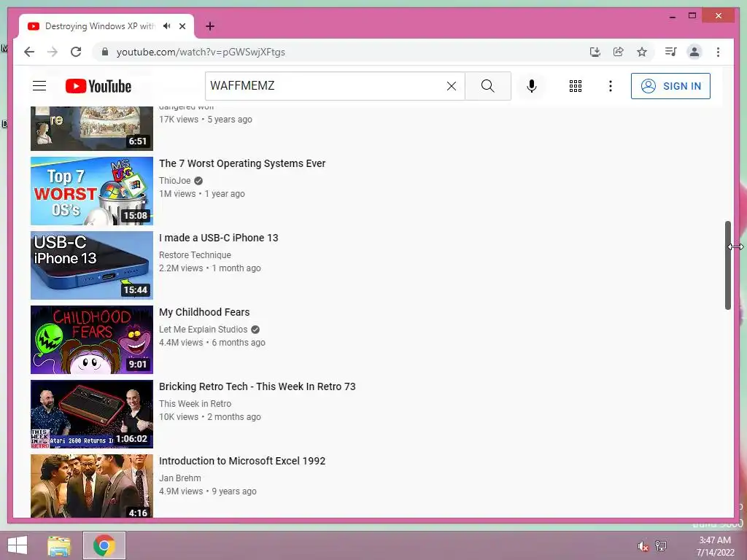Viewport: 747px width, 560px height.
Task: Mute the tab via speaker icon
Action: [166, 26]
